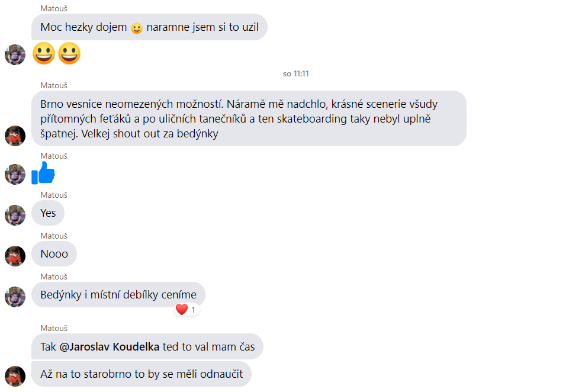Click the 'Až na to starobrno' message bubble
Image resolution: width=585 pixels, height=392 pixels.
(x=142, y=374)
